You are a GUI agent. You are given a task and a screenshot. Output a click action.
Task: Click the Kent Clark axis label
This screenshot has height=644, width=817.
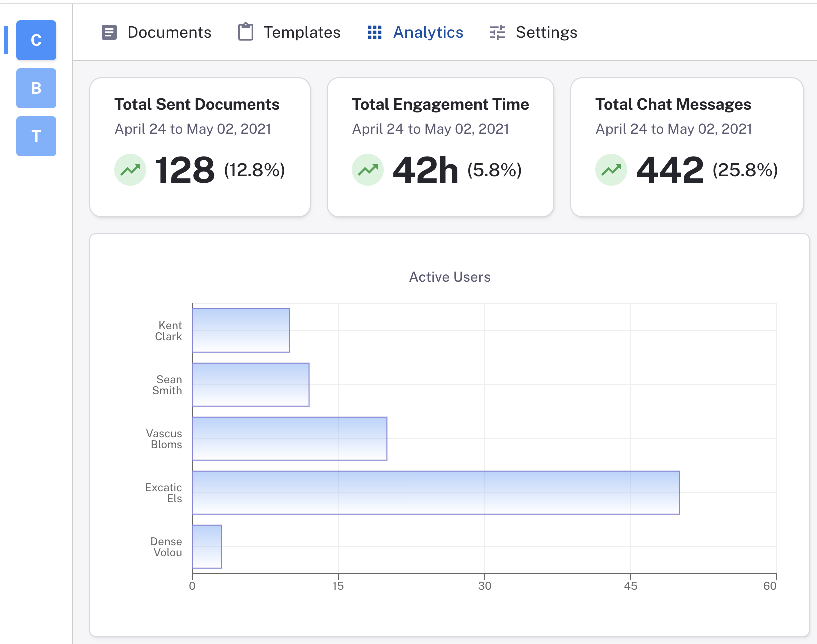tap(169, 331)
